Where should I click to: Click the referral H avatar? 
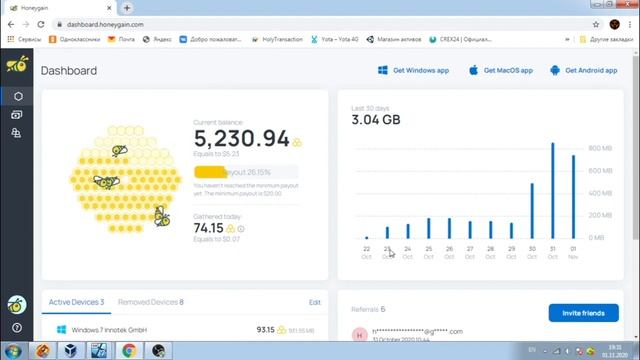[x=360, y=335]
